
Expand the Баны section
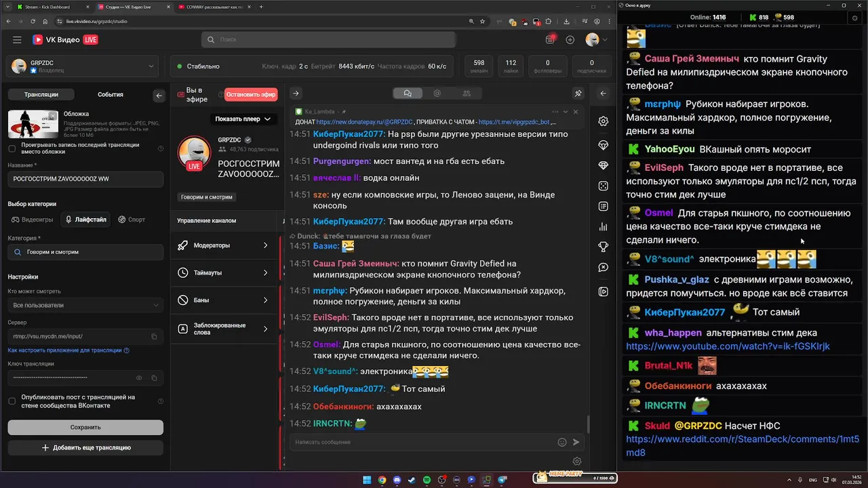coord(224,300)
